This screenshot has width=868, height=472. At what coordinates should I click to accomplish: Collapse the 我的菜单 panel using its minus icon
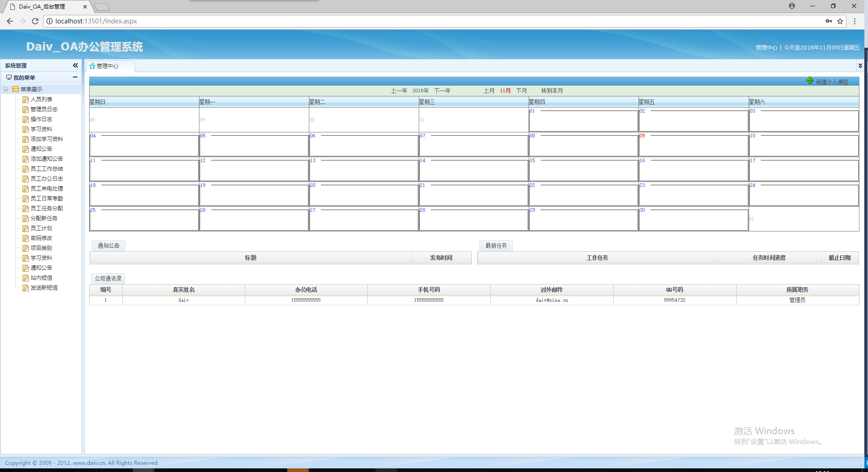coord(75,77)
